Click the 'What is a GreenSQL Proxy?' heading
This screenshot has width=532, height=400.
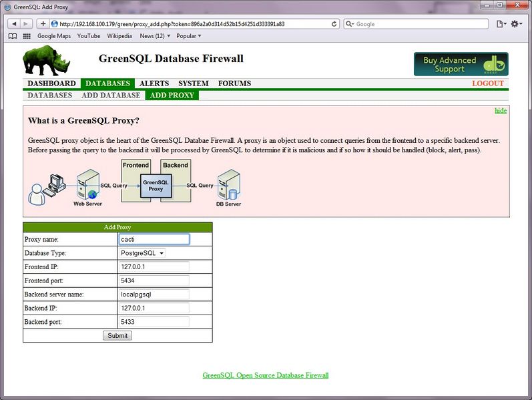tap(83, 121)
